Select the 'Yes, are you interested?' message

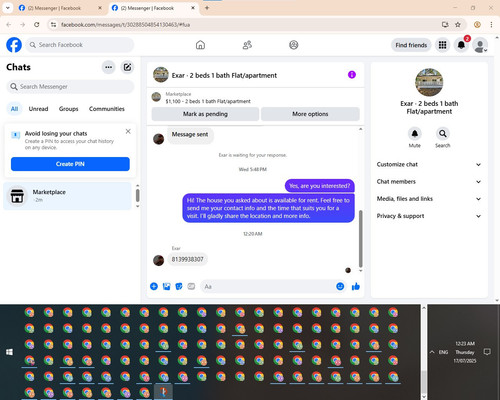pyautogui.click(x=320, y=186)
